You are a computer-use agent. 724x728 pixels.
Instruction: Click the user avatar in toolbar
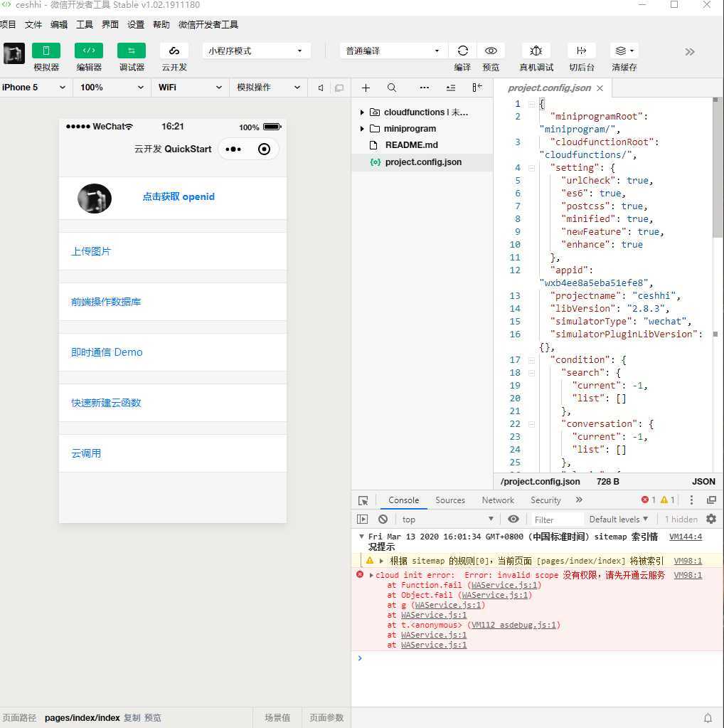point(14,53)
